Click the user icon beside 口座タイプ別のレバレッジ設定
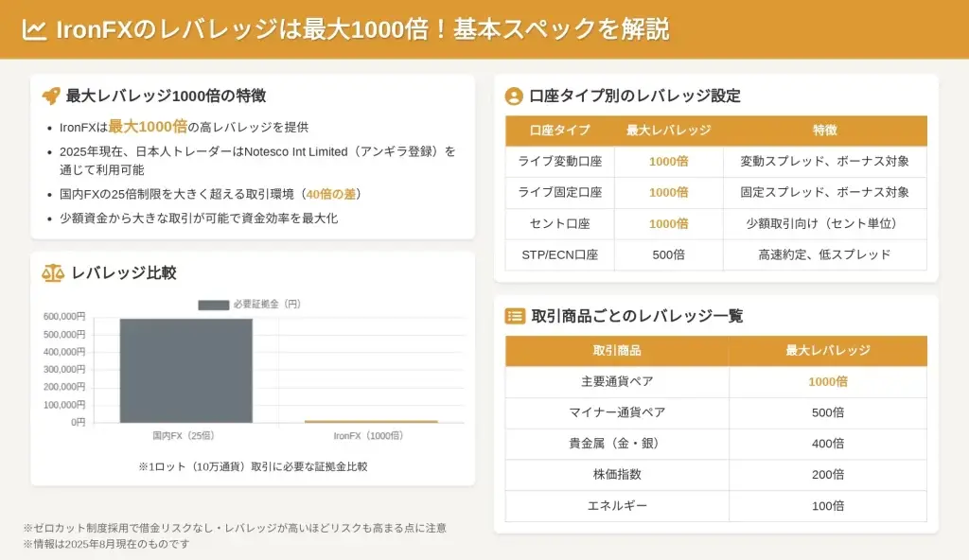Image resolution: width=969 pixels, height=560 pixels. click(x=514, y=96)
